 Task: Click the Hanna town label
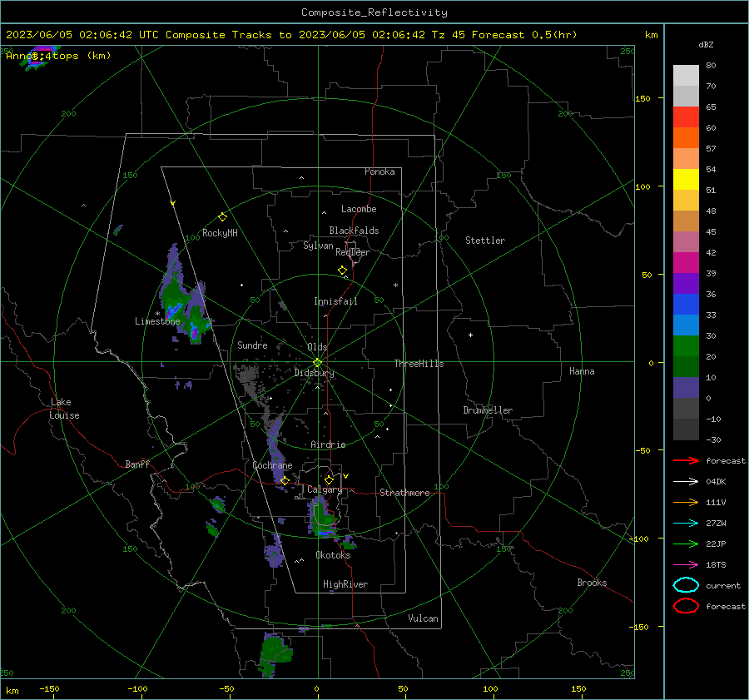[x=582, y=371]
